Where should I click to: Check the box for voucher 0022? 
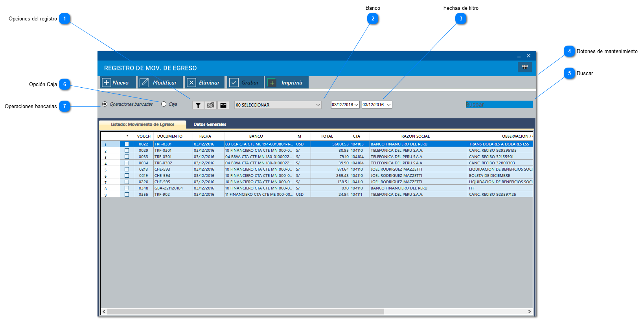coord(127,144)
